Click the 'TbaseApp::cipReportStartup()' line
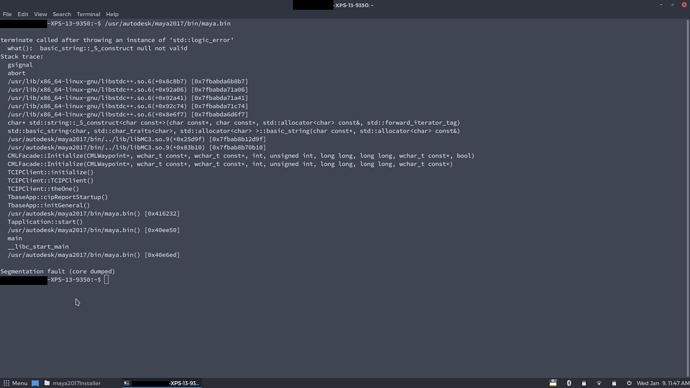This screenshot has width=690, height=388. point(57,197)
